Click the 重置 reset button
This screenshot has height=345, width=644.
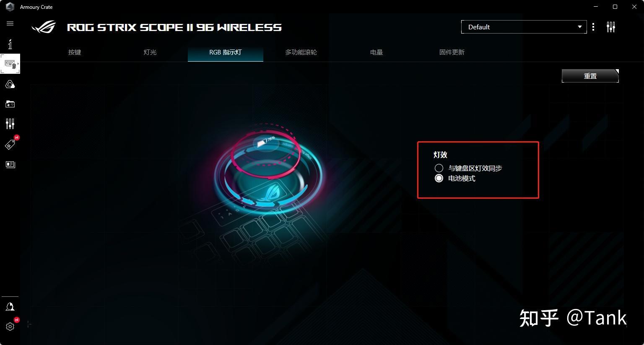590,76
